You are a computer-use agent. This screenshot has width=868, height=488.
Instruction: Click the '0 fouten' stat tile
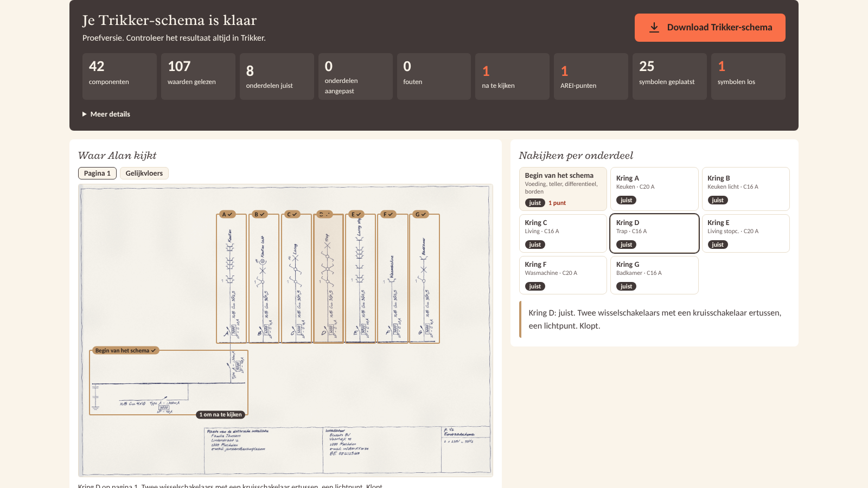tap(434, 76)
